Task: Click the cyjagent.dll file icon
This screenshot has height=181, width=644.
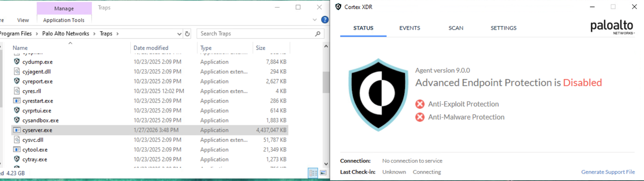Action: (x=17, y=71)
